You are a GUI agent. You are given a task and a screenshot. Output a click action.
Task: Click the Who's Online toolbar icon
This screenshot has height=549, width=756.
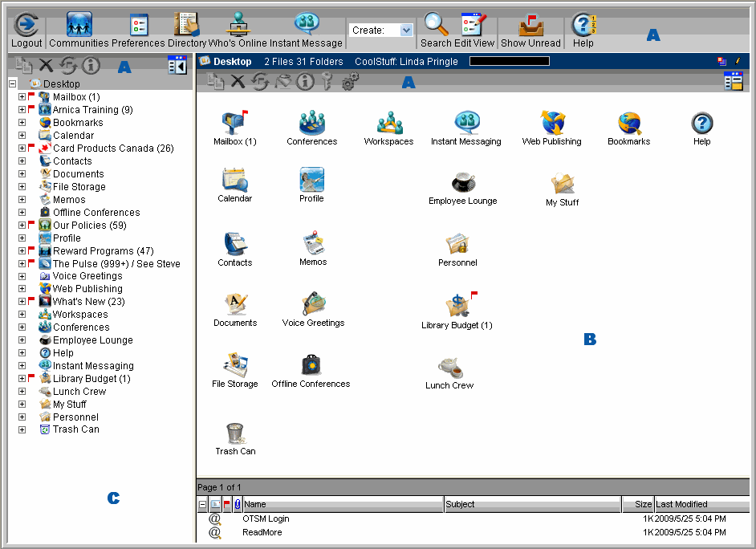[238, 26]
